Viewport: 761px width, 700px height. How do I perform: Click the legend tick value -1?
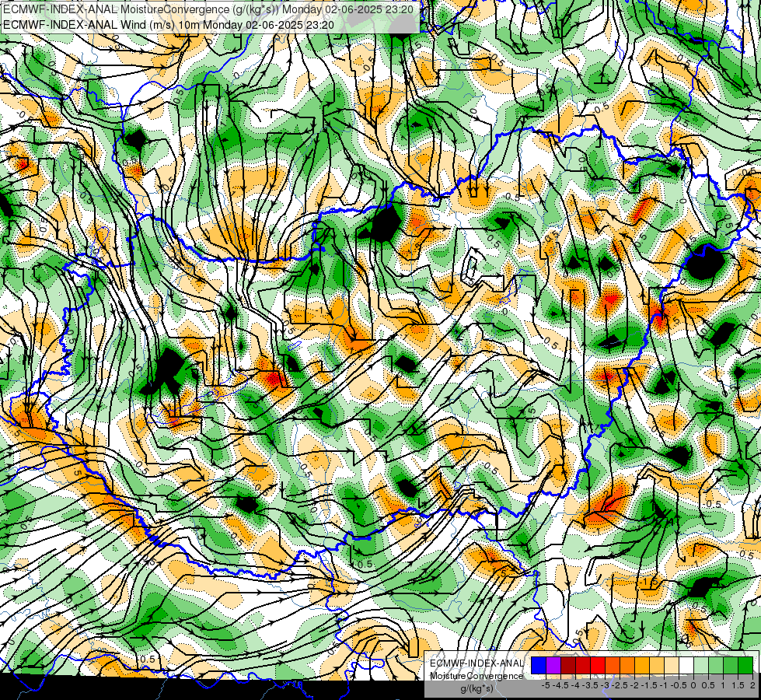pos(664,685)
